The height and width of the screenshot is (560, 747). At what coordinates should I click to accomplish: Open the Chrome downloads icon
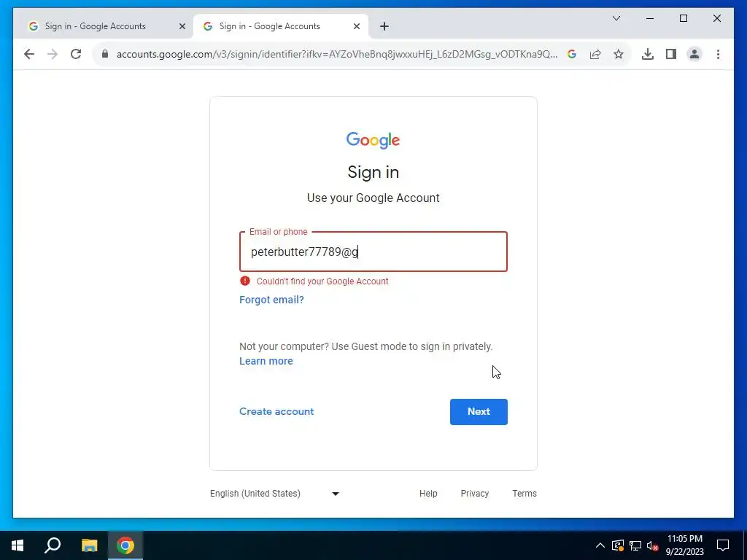point(648,54)
